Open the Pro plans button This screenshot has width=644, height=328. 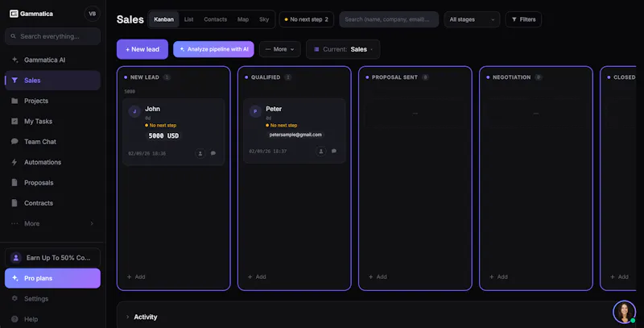(52, 278)
